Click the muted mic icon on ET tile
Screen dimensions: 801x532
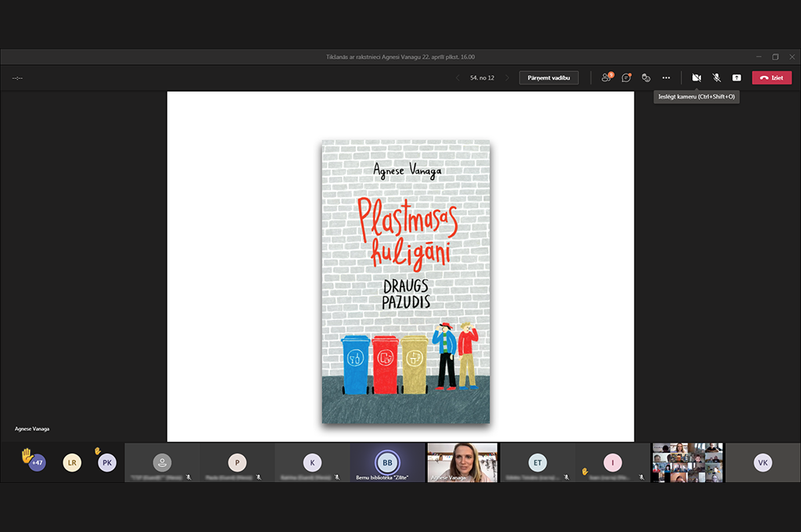566,477
